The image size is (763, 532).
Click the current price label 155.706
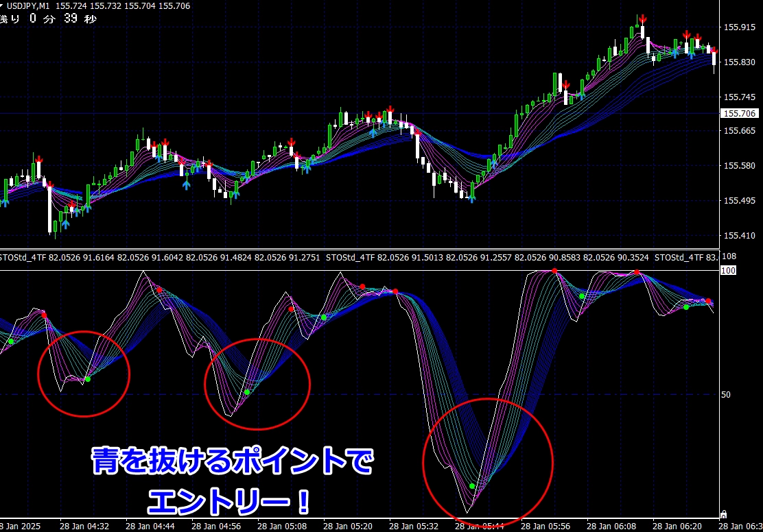click(739, 113)
